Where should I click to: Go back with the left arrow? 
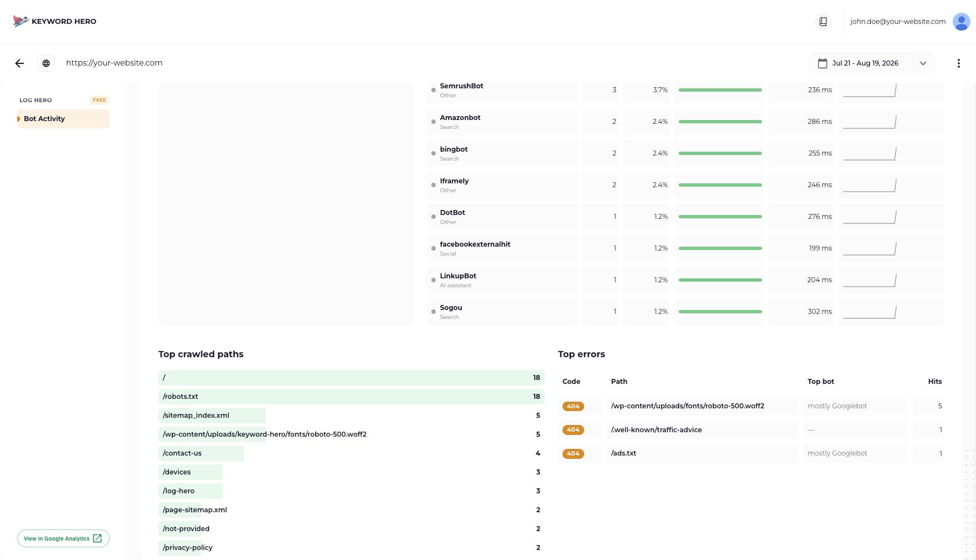tap(19, 63)
